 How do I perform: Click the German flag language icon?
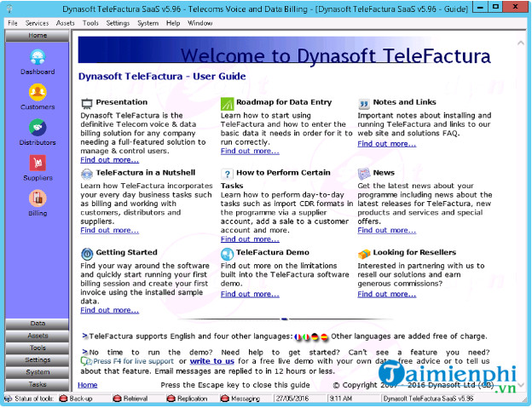pos(315,336)
